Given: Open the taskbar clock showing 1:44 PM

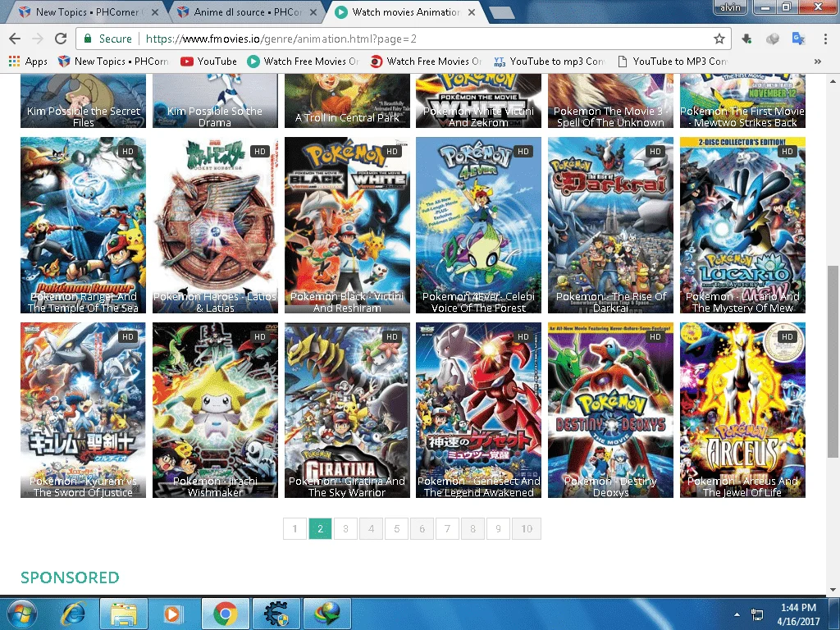Looking at the screenshot, I should (x=798, y=614).
